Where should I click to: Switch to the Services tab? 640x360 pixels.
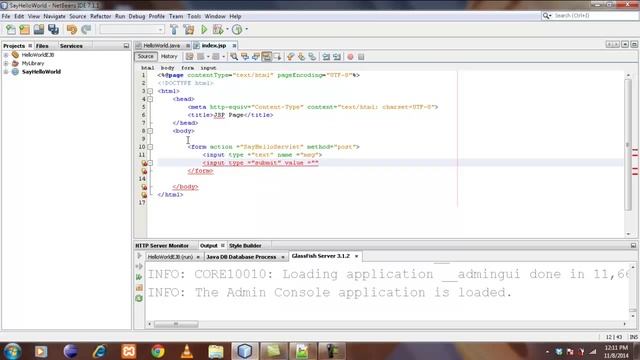click(x=71, y=46)
